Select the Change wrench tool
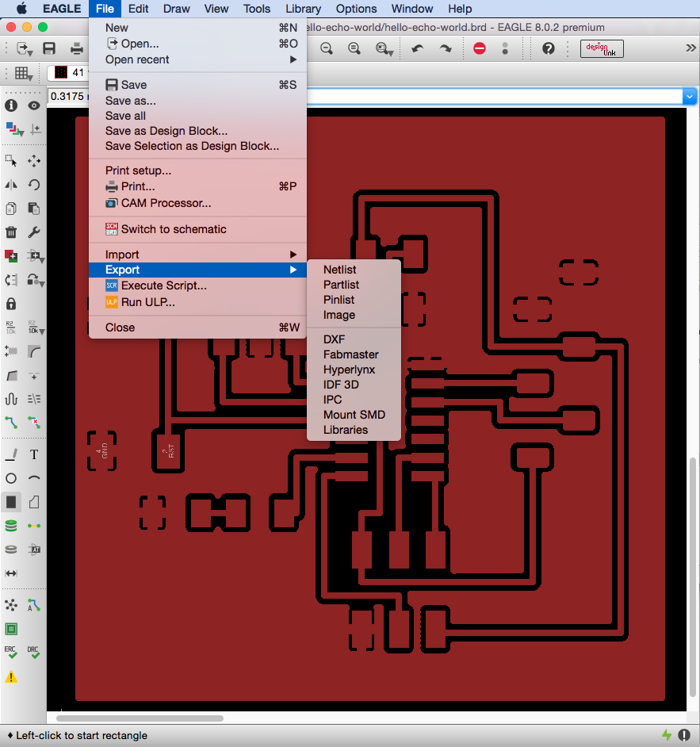 [34, 232]
